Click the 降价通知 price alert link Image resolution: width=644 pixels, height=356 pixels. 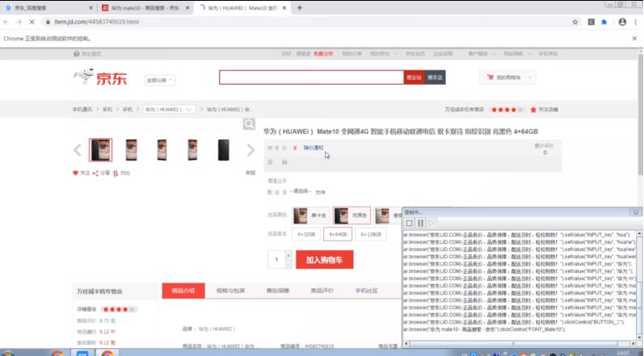pyautogui.click(x=314, y=148)
